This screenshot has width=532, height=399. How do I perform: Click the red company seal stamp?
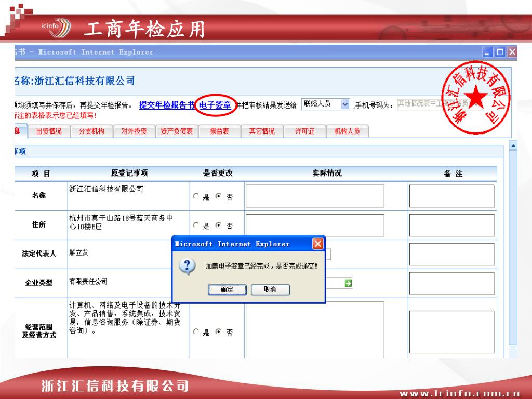(476, 98)
